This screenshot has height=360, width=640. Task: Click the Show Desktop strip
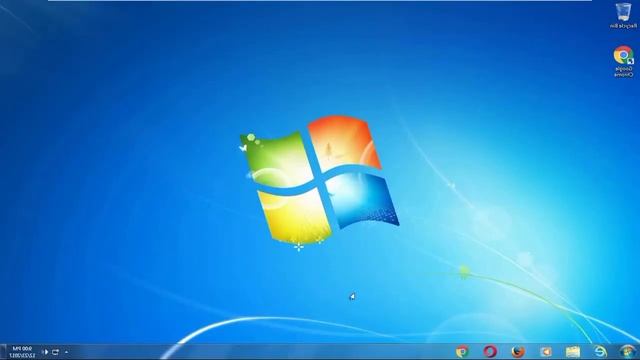coord(3,352)
